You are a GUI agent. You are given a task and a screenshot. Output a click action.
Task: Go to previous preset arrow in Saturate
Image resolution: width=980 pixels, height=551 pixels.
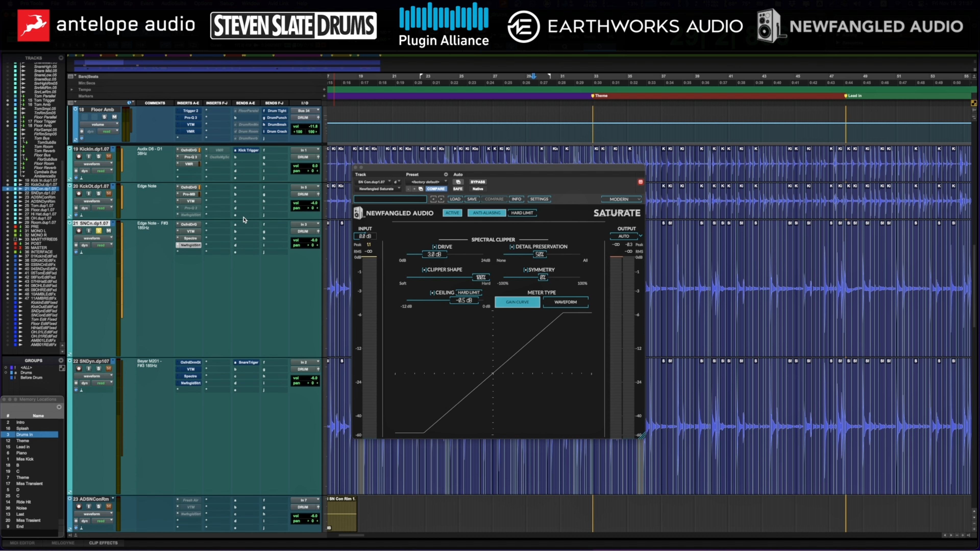433,199
